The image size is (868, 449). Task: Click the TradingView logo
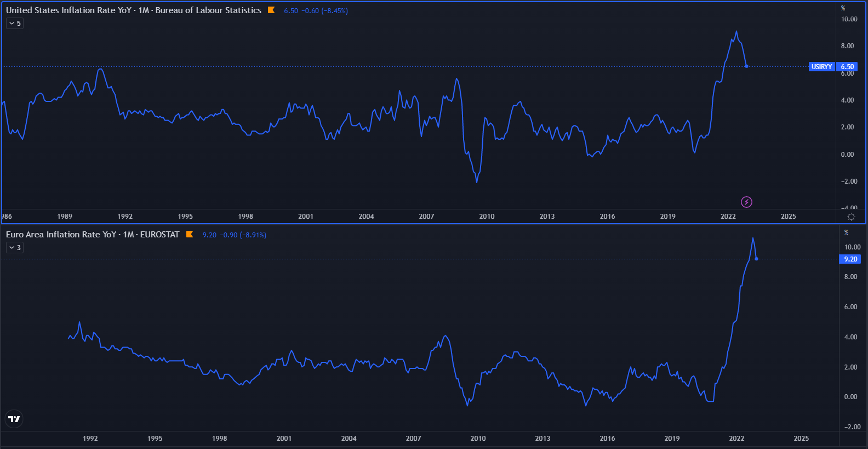tap(14, 419)
